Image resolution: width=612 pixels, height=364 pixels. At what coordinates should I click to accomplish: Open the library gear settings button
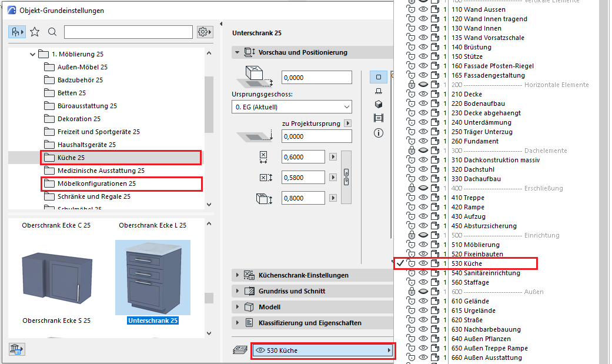tap(205, 32)
